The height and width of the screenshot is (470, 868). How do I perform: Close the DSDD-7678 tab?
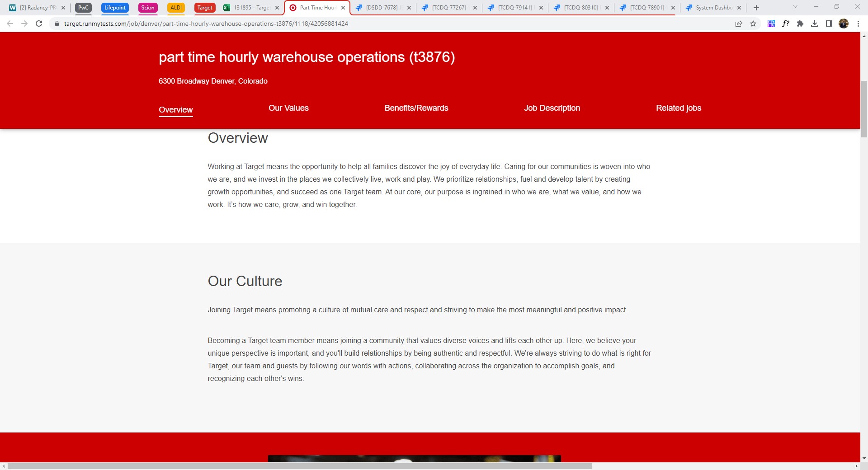pyautogui.click(x=409, y=8)
